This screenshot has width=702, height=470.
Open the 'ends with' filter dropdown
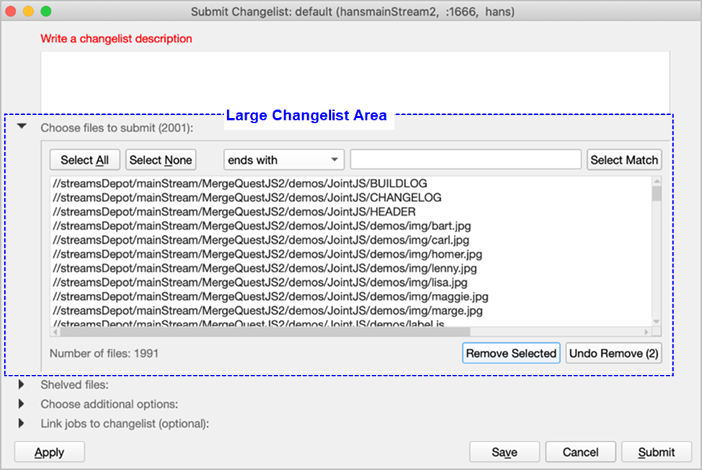[x=283, y=160]
